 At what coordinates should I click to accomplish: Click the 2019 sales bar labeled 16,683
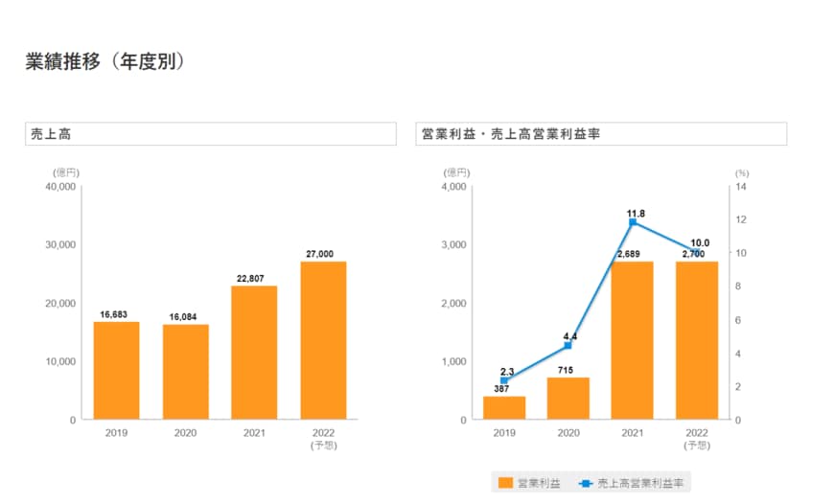[x=116, y=371]
